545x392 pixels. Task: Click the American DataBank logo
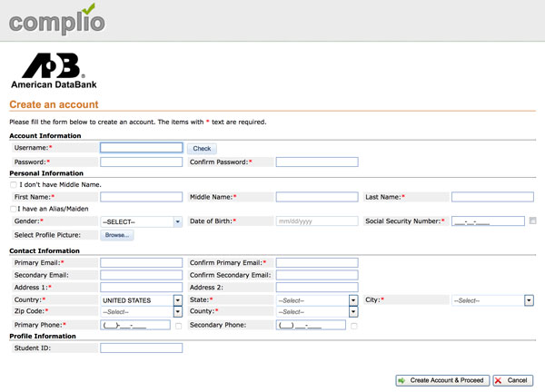pos(54,72)
